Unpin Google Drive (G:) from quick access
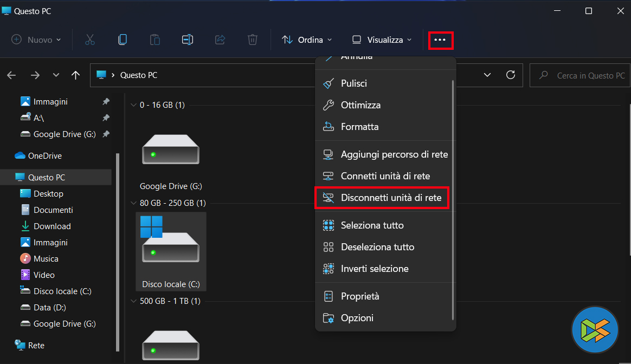 (x=106, y=134)
